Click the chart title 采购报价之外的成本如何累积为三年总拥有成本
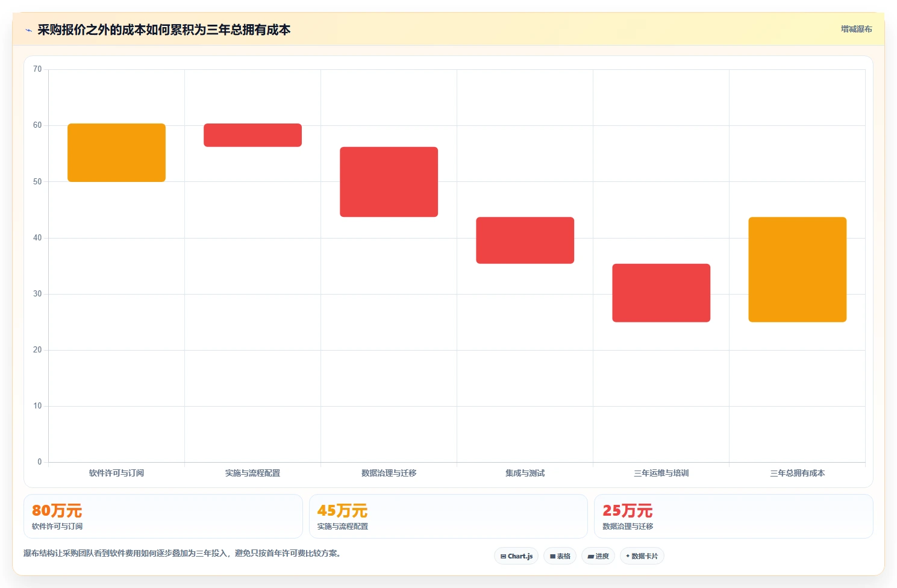 164,30
